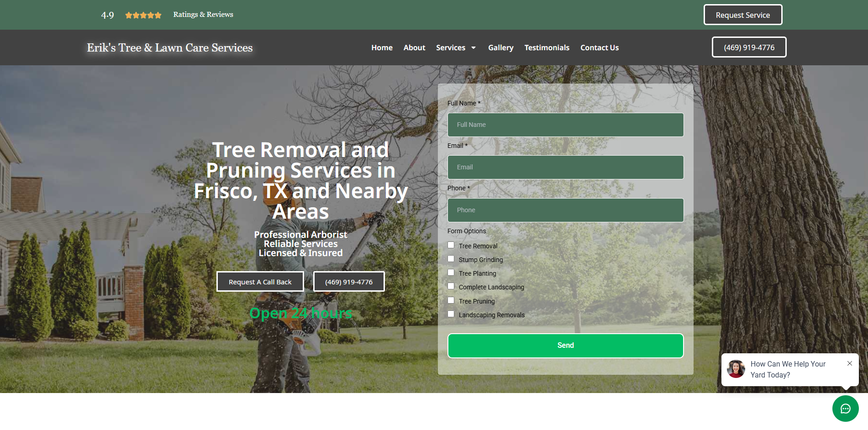Click the chat agent avatar photo
This screenshot has width=868, height=430.
click(x=736, y=369)
